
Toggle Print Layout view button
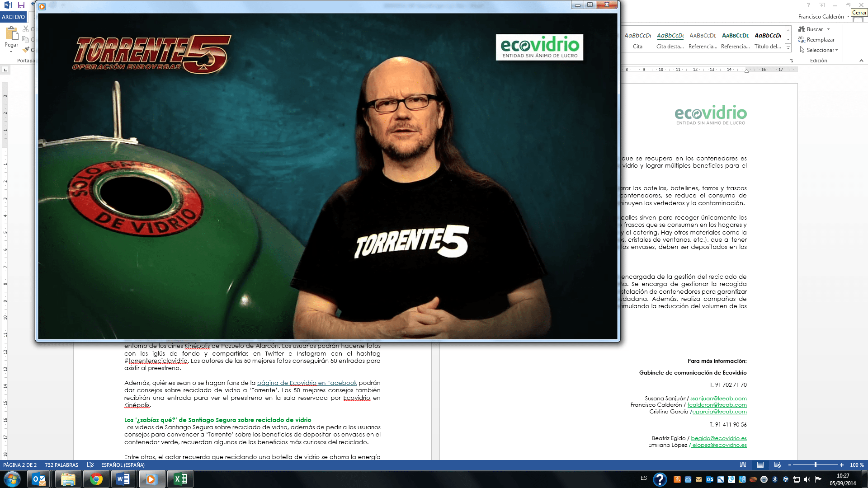click(760, 465)
